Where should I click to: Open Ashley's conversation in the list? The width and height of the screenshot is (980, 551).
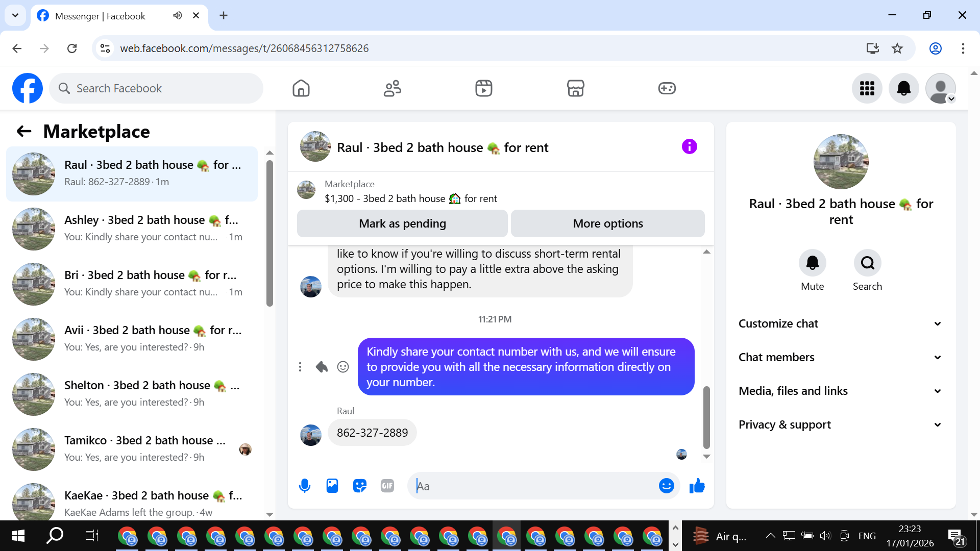tap(133, 229)
